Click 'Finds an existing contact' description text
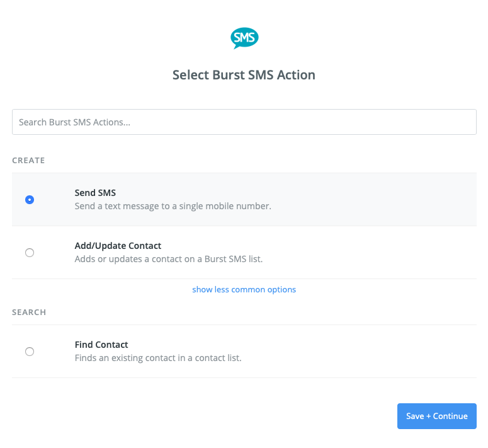The height and width of the screenshot is (448, 488). point(158,358)
